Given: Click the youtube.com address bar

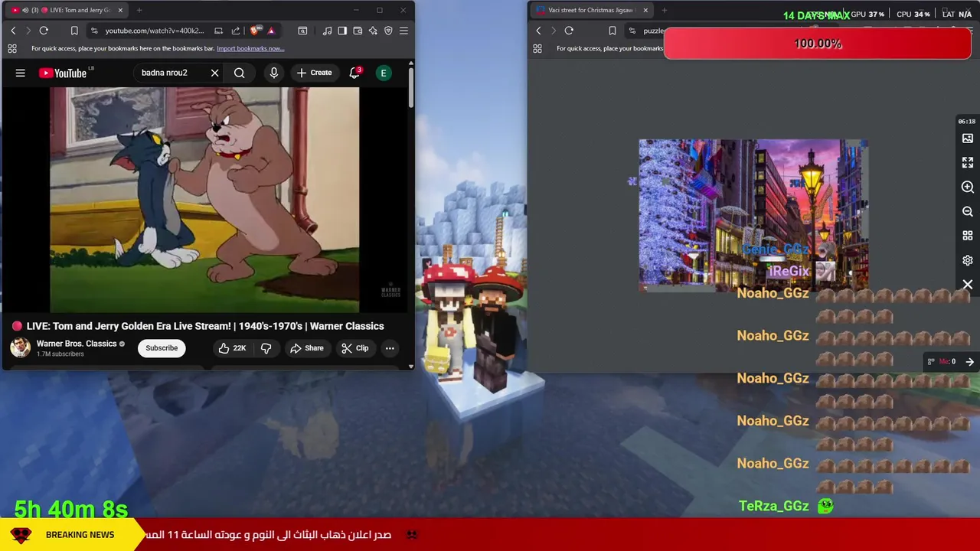Looking at the screenshot, I should coord(155,31).
